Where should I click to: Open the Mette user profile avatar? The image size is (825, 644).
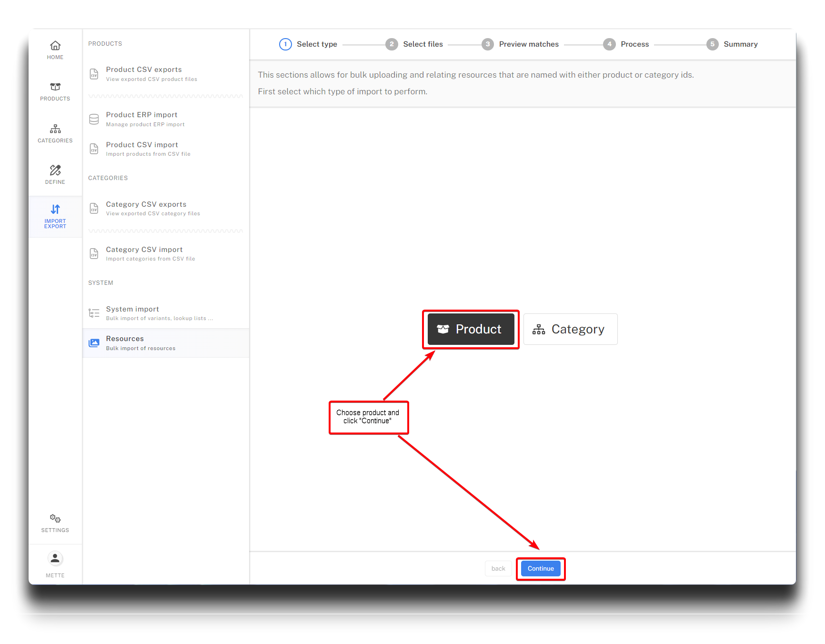(55, 558)
